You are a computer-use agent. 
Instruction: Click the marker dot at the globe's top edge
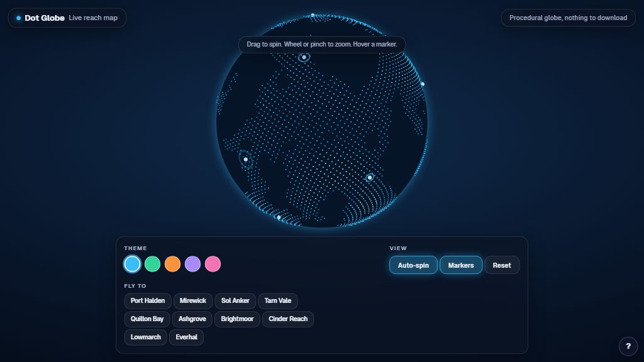(x=313, y=15)
